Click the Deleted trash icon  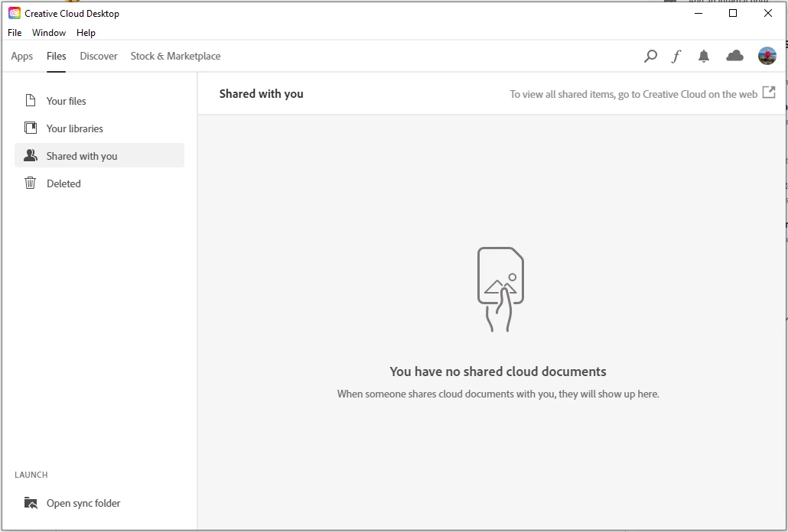30,183
